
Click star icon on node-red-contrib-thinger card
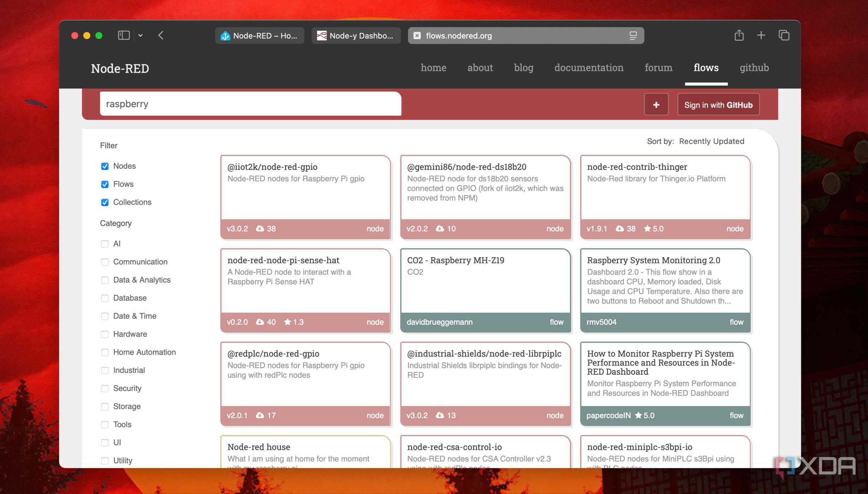(647, 229)
